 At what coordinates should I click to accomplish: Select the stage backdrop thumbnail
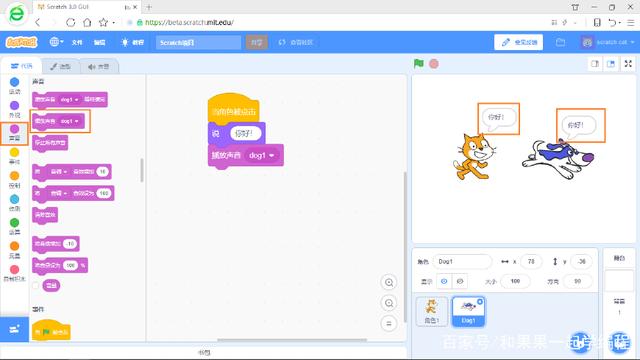click(x=619, y=282)
